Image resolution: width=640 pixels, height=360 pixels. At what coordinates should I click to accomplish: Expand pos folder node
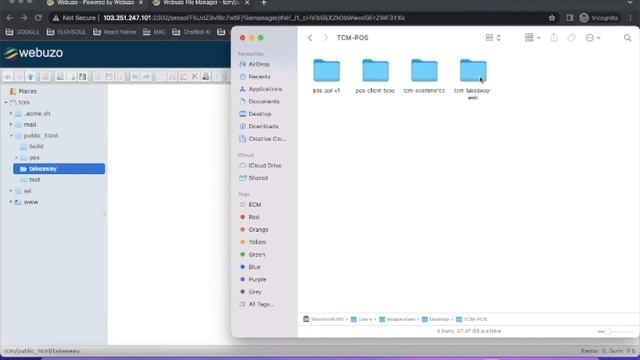tap(16, 158)
